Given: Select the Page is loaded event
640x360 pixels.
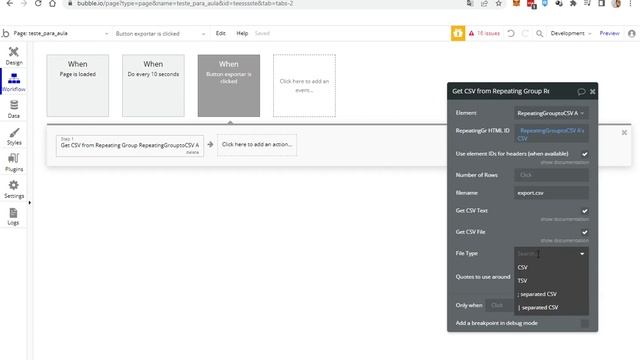Looking at the screenshot, I should click(x=78, y=86).
